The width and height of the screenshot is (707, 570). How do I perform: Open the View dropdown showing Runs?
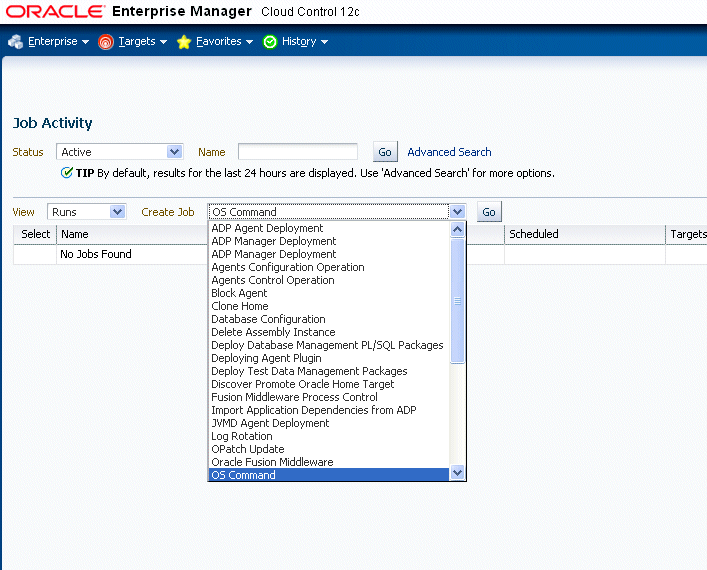pyautogui.click(x=87, y=211)
